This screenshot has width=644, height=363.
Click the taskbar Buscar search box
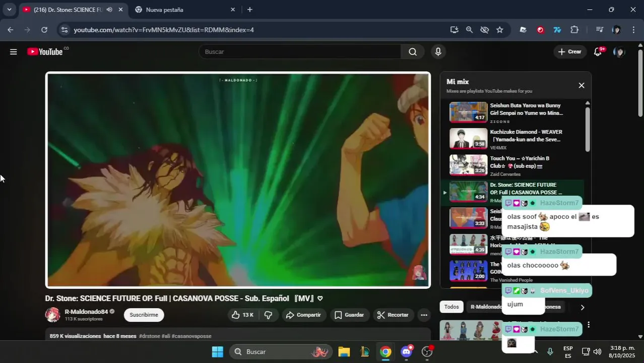click(x=281, y=352)
